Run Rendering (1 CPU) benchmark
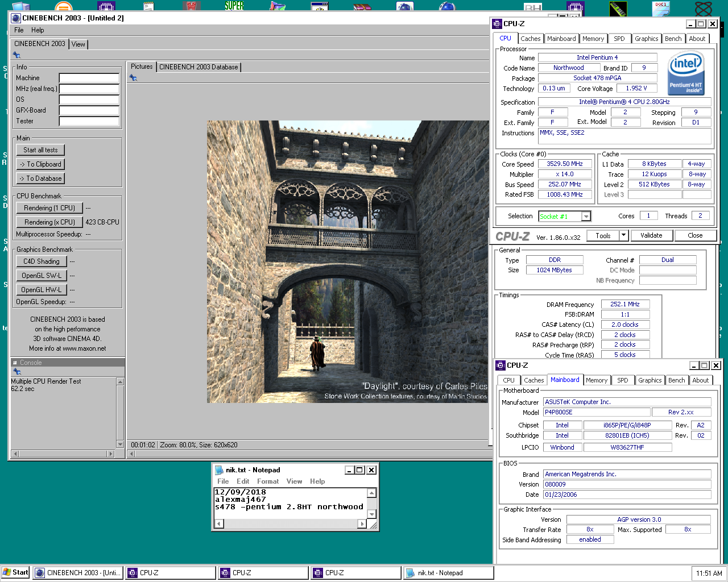Viewport: 728px width, 582px height. point(49,208)
